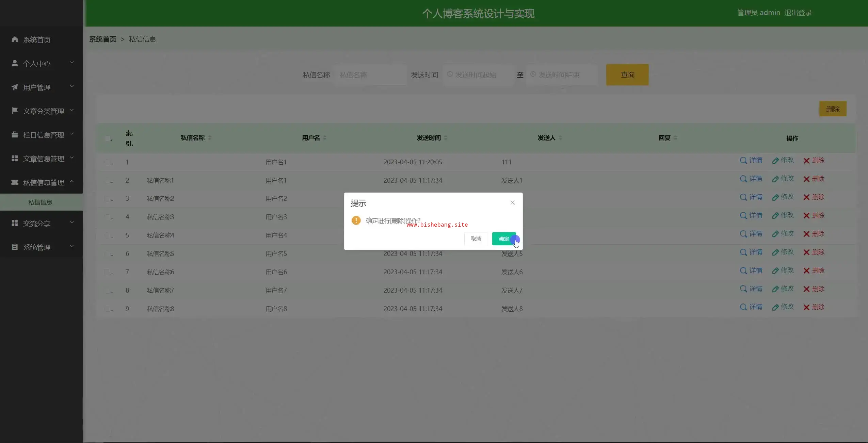Click the person icon for 个人中心

[x=15, y=63]
